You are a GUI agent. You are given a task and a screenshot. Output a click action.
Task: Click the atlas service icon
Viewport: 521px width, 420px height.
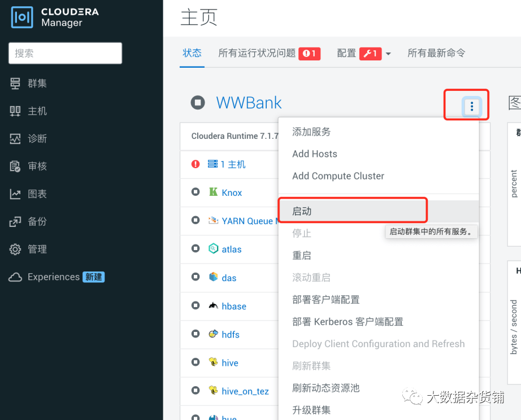[214, 248]
